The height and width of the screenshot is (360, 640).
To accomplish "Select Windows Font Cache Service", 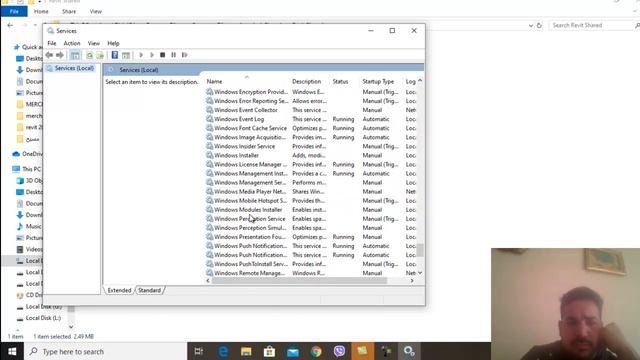I will coord(311,128).
